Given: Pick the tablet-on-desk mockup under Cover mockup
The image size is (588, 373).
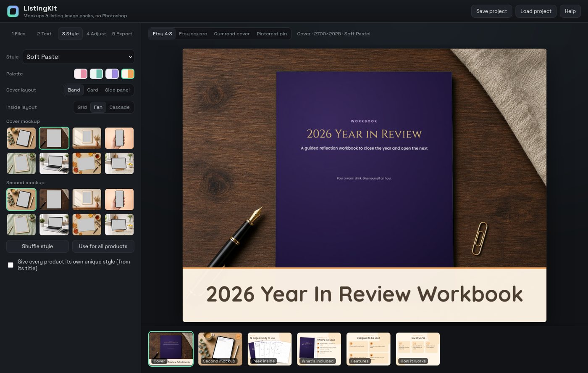Looking at the screenshot, I should coord(21,138).
